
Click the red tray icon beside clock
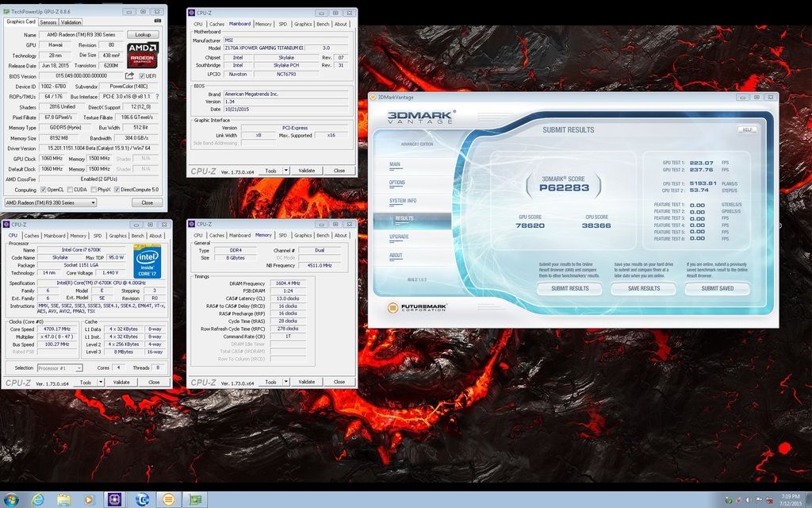tap(769, 500)
